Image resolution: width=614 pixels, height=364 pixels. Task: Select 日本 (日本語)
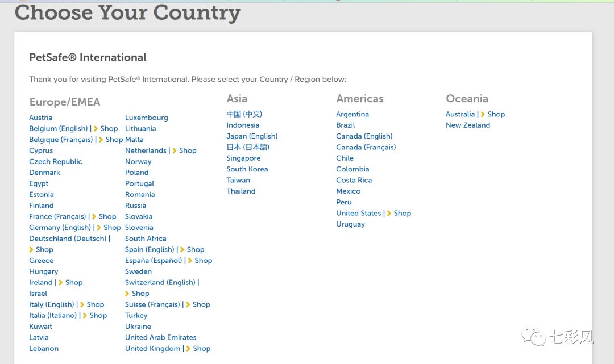[x=248, y=148]
